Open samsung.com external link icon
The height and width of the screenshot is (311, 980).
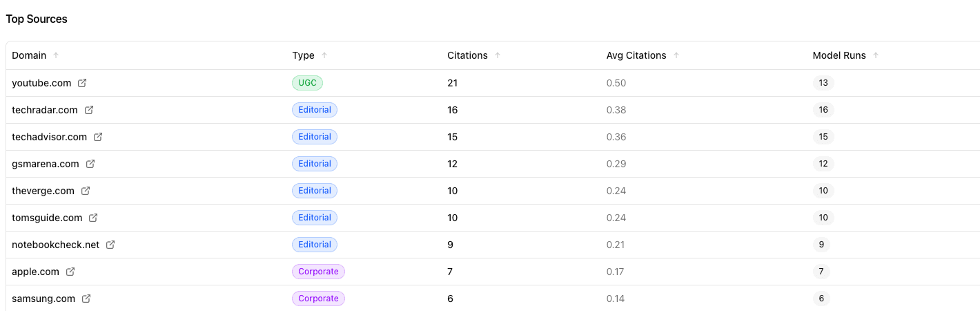(x=86, y=299)
